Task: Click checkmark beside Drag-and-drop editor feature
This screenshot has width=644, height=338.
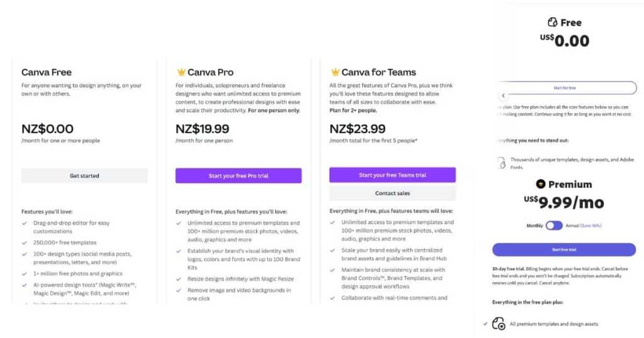Action: pyautogui.click(x=25, y=224)
